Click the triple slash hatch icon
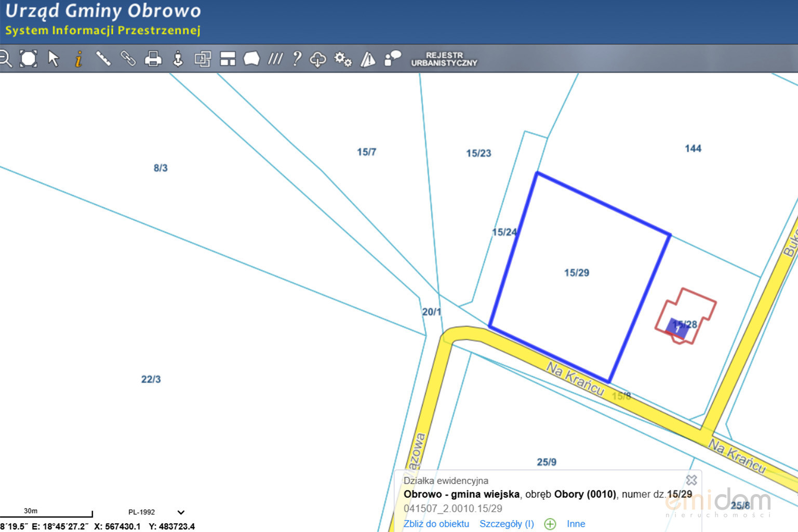798x532 pixels. [275, 58]
